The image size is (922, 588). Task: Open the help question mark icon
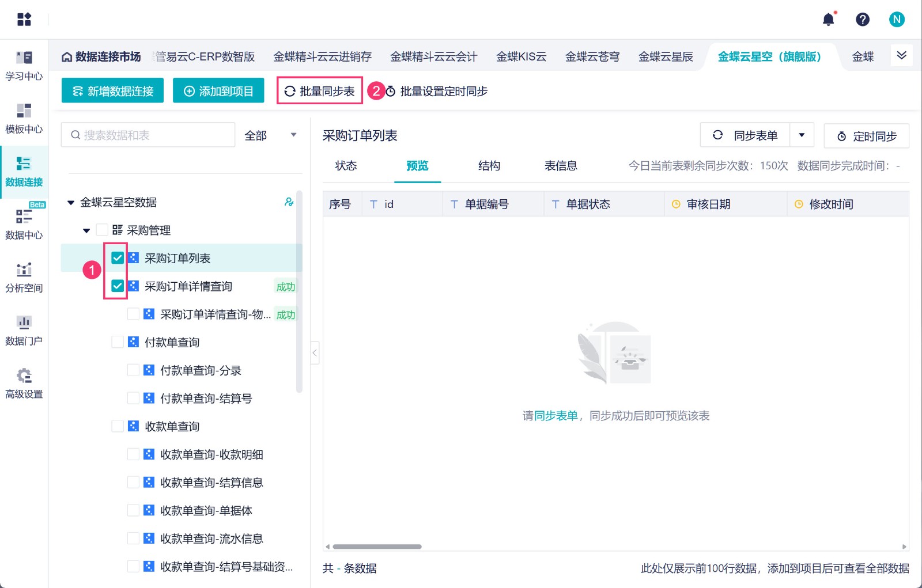(863, 20)
